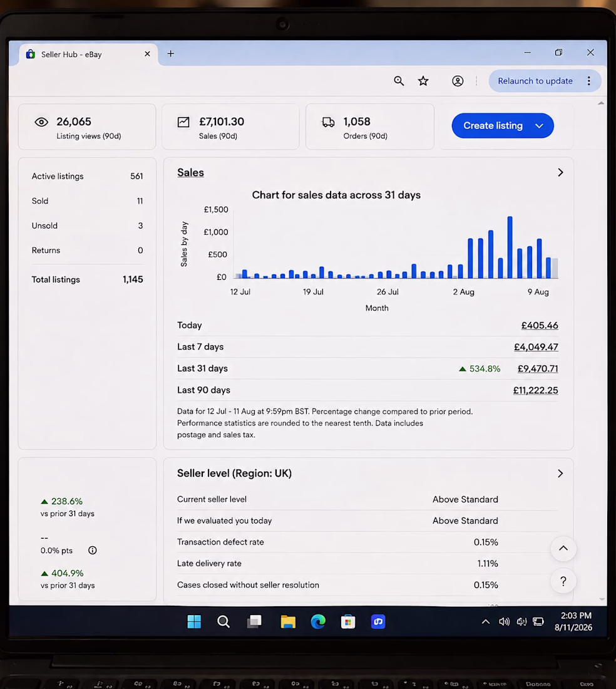616x689 pixels.
Task: Open the help question mark button
Action: (x=563, y=581)
